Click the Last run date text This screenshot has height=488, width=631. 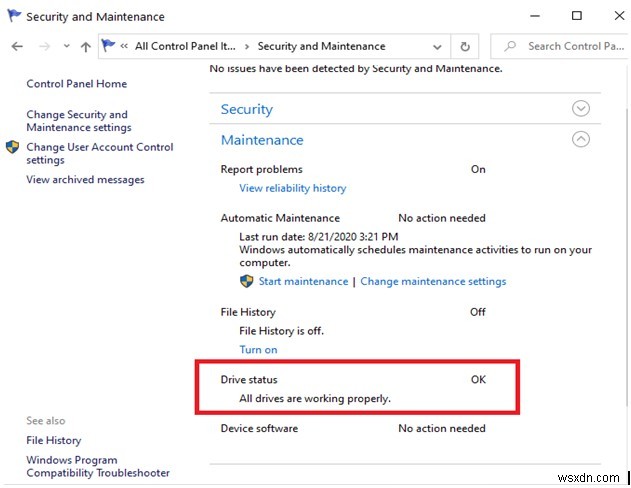[x=319, y=237]
